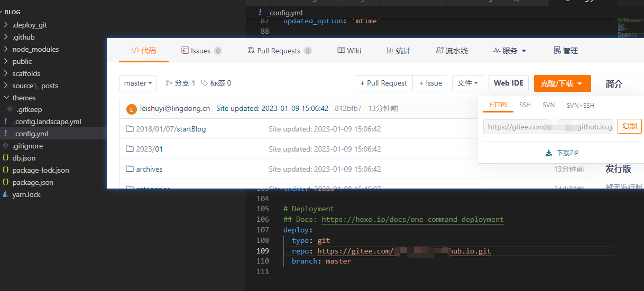The width and height of the screenshot is (644, 291).
Task: Open yarn.lock in explorer
Action: click(x=26, y=194)
